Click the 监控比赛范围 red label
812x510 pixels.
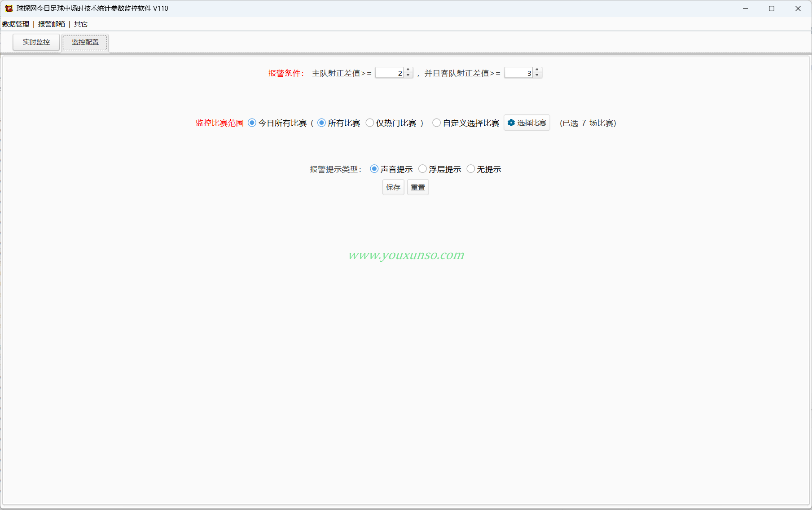pos(219,123)
